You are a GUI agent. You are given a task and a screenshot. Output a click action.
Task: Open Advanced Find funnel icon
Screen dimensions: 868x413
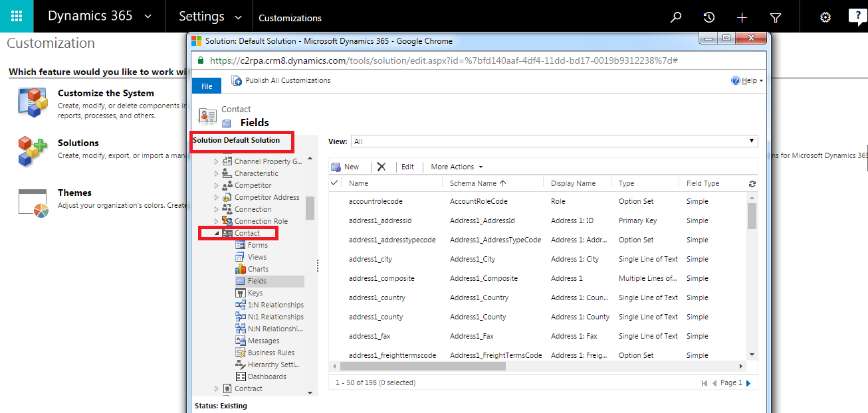[776, 17]
